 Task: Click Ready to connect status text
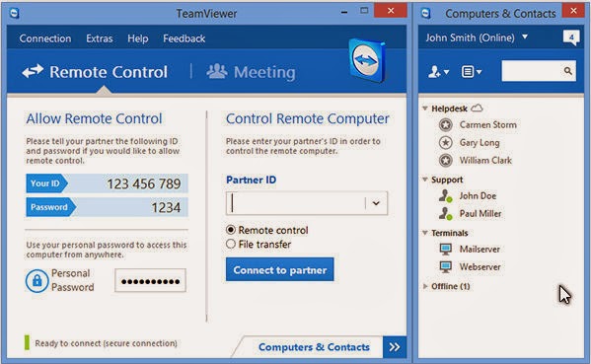pyautogui.click(x=106, y=343)
